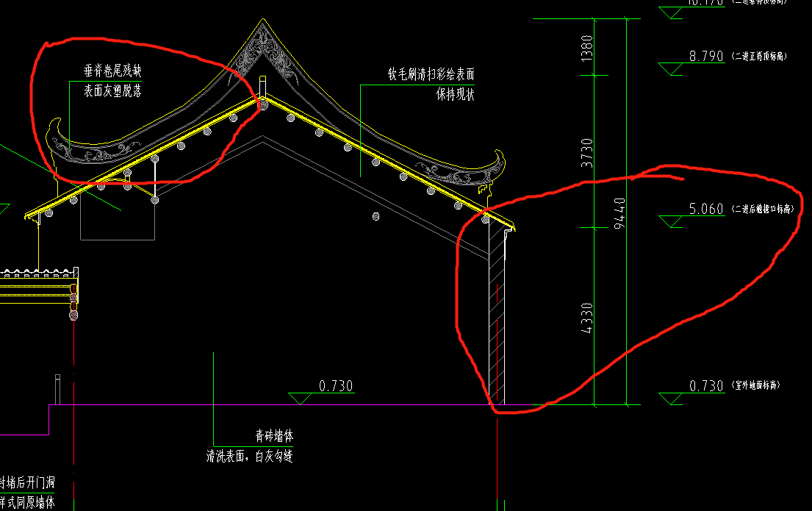The height and width of the screenshot is (511, 812).
Task: Click the 二进后檐檐口标高 label
Action: 763,209
